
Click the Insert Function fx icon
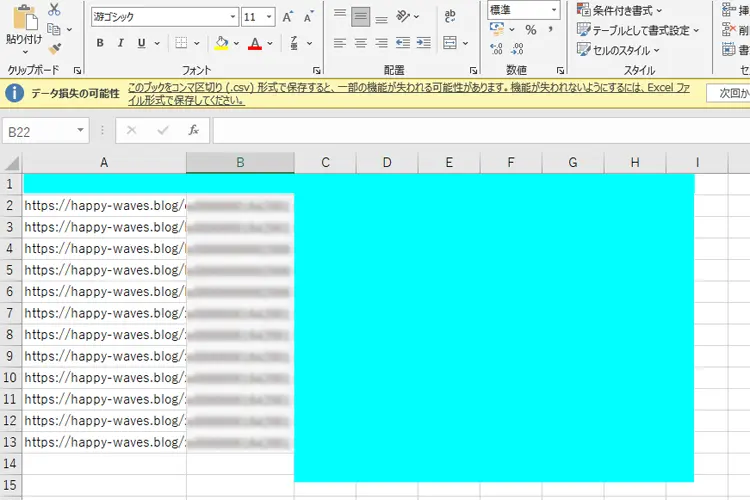[x=194, y=130]
